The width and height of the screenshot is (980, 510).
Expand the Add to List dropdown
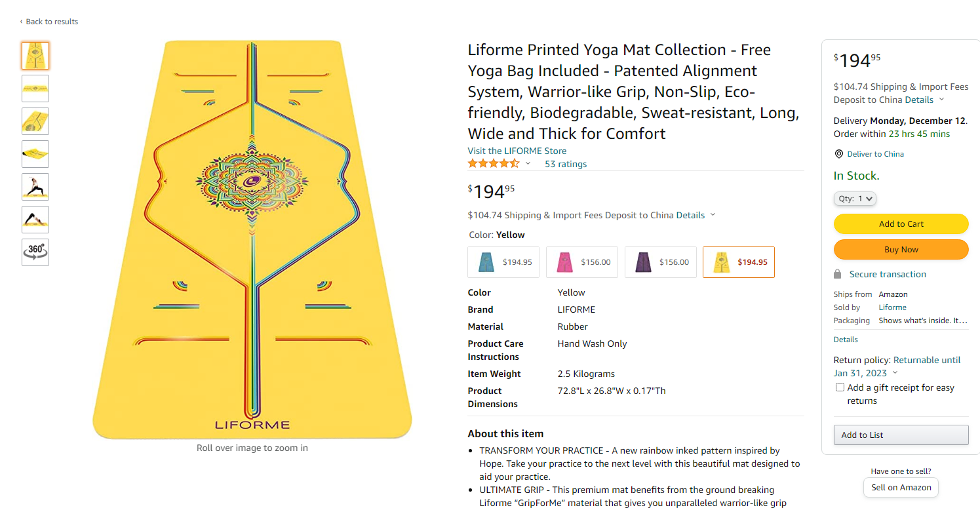click(901, 435)
